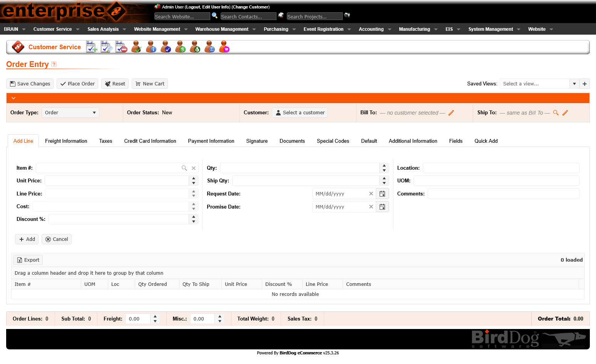Click the customer icon with sigma badge

click(209, 47)
